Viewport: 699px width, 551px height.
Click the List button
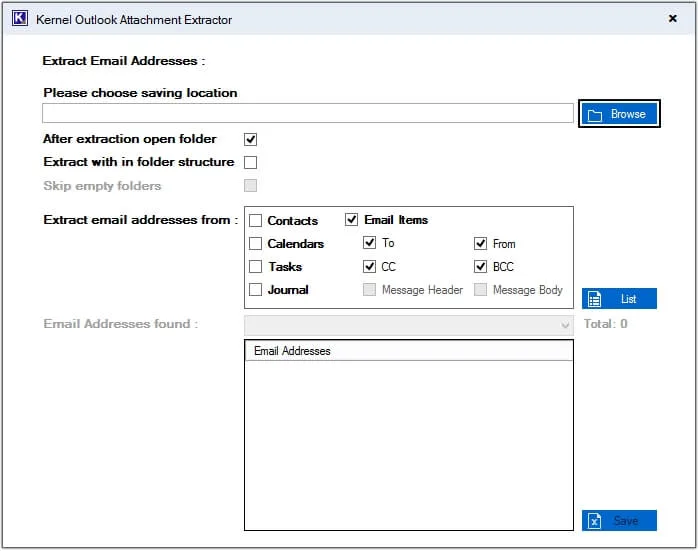pos(619,298)
